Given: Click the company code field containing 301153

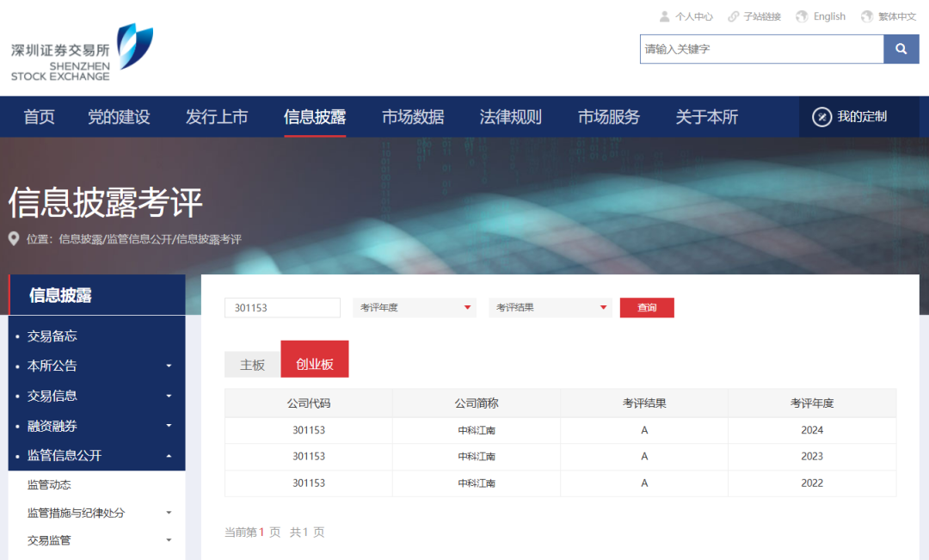Looking at the screenshot, I should (x=283, y=308).
